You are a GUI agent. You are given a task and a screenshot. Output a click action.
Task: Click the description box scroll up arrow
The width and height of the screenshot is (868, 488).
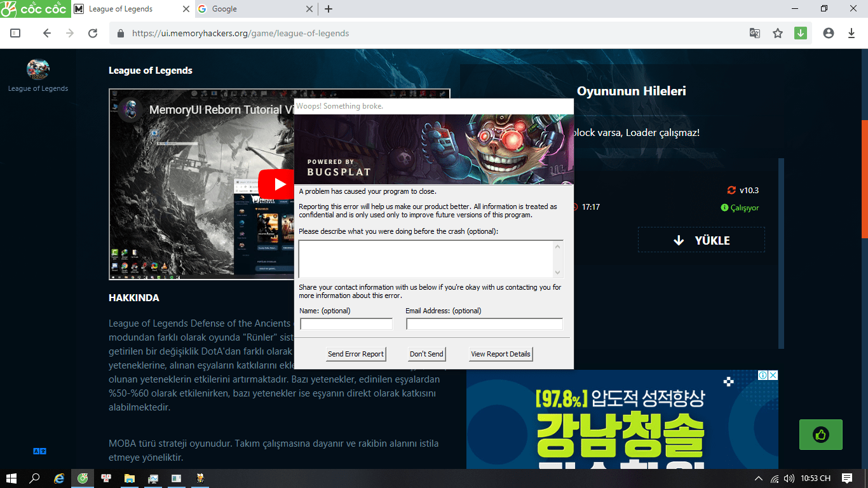click(x=559, y=246)
